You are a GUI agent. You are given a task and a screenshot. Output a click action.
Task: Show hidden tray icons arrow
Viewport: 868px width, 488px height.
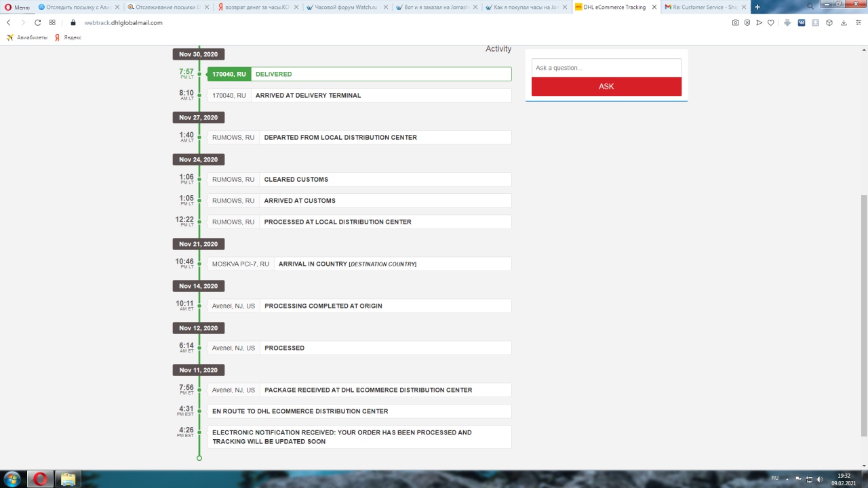tap(787, 479)
